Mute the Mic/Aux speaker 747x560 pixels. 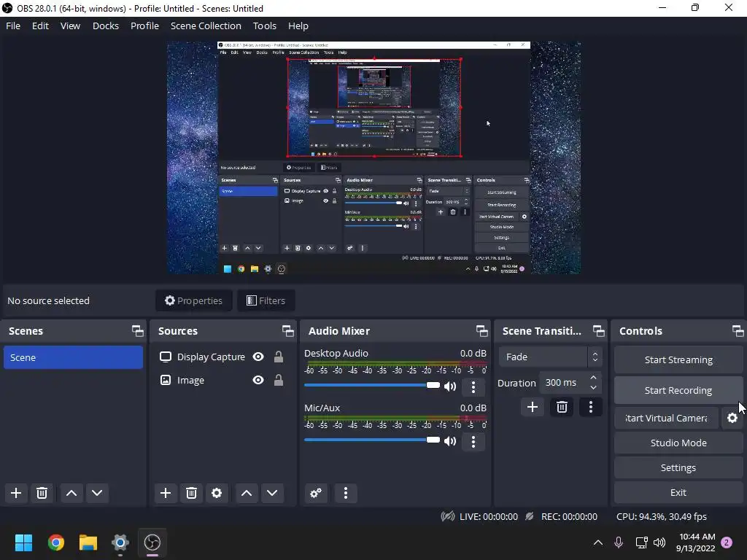pyautogui.click(x=450, y=441)
